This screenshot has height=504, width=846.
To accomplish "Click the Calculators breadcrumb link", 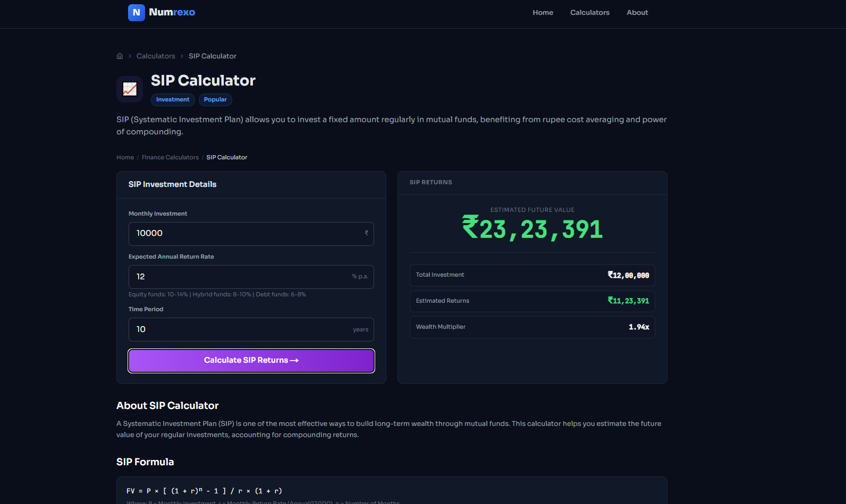I will [156, 56].
